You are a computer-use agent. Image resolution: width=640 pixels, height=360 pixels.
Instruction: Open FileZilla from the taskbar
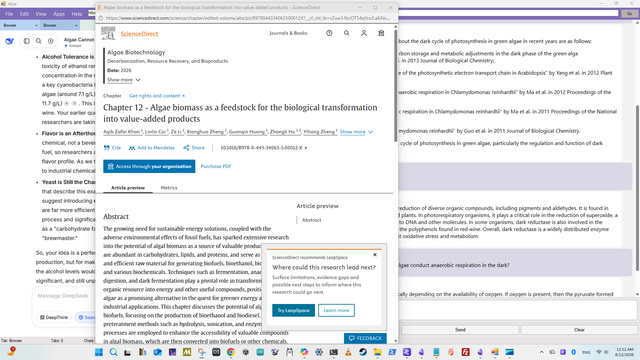click(465, 352)
